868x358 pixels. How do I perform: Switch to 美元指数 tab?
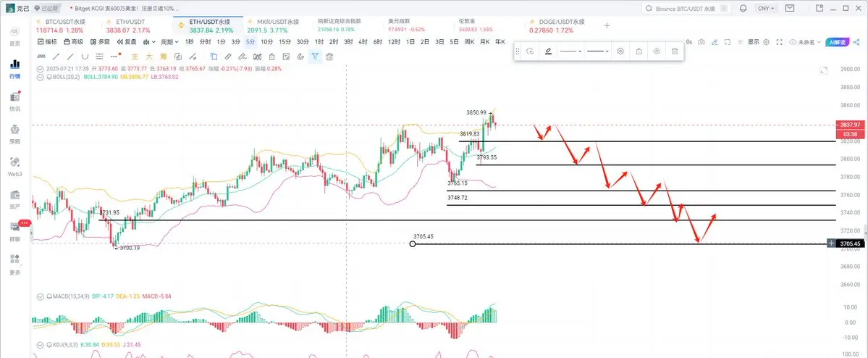pos(407,25)
